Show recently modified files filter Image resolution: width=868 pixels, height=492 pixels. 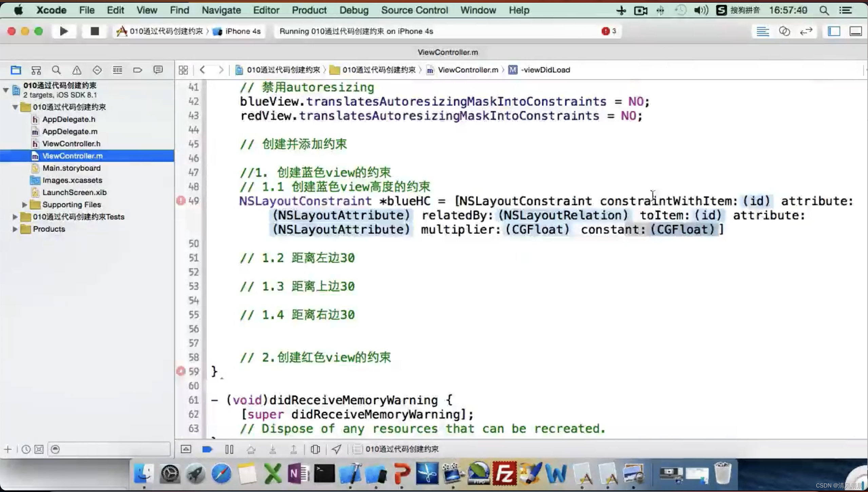pyautogui.click(x=26, y=449)
